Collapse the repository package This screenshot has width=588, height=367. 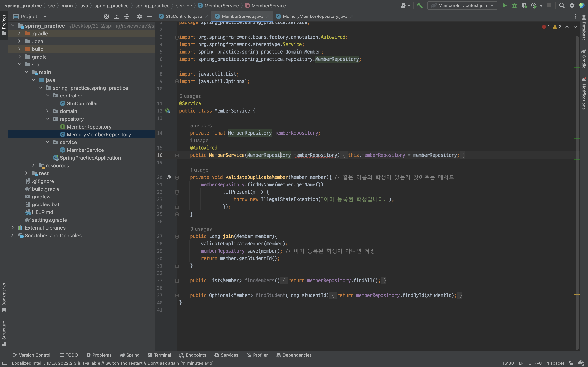tap(48, 119)
